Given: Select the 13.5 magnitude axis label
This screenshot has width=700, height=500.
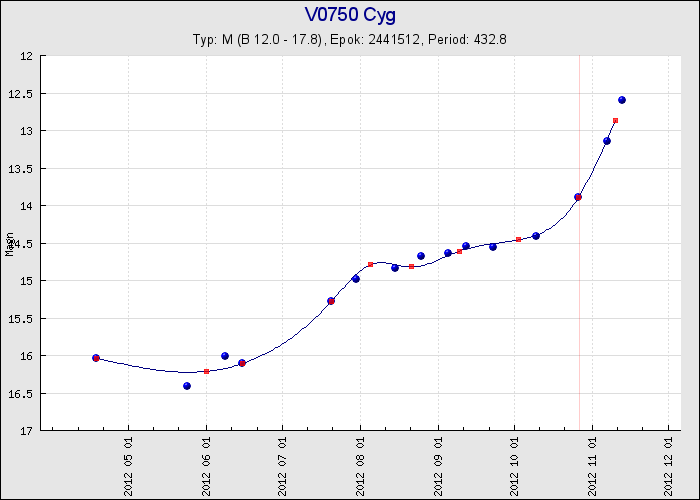Looking at the screenshot, I should pyautogui.click(x=21, y=168).
